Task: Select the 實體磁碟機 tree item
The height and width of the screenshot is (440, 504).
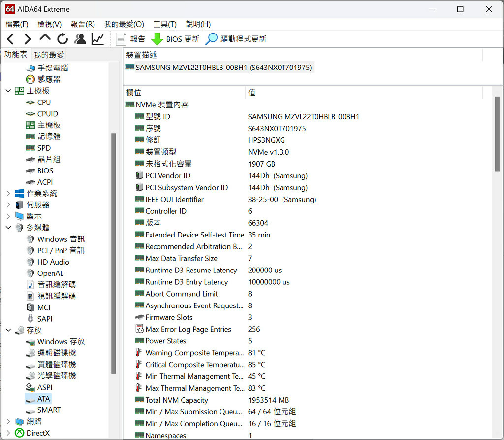Action: [x=51, y=365]
